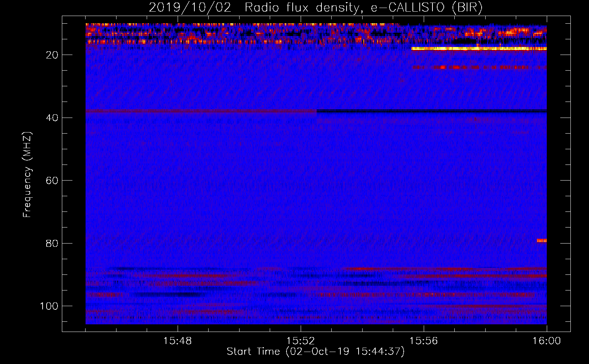Click the frequency tick label 20
Image resolution: width=589 pixels, height=364 pixels.
52,55
